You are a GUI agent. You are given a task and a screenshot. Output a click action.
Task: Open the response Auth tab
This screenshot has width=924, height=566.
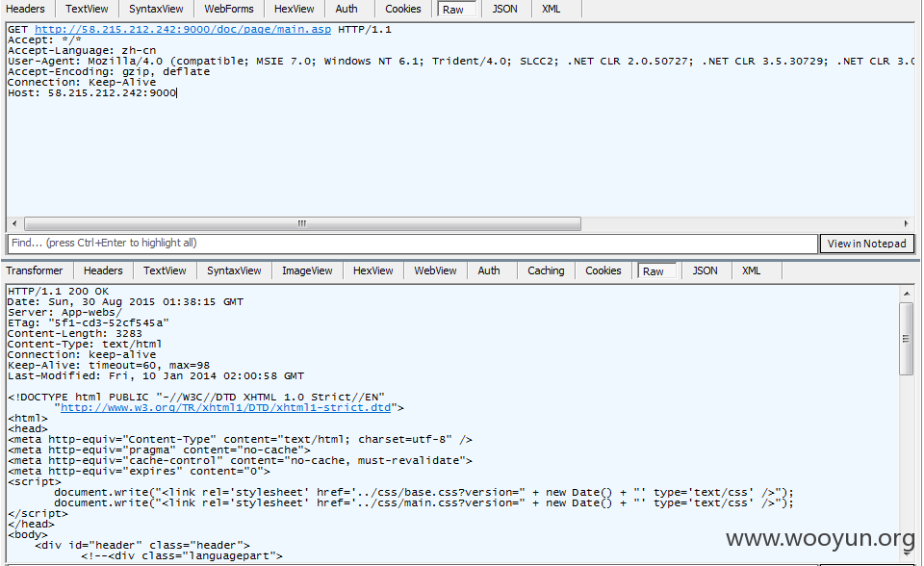(489, 270)
